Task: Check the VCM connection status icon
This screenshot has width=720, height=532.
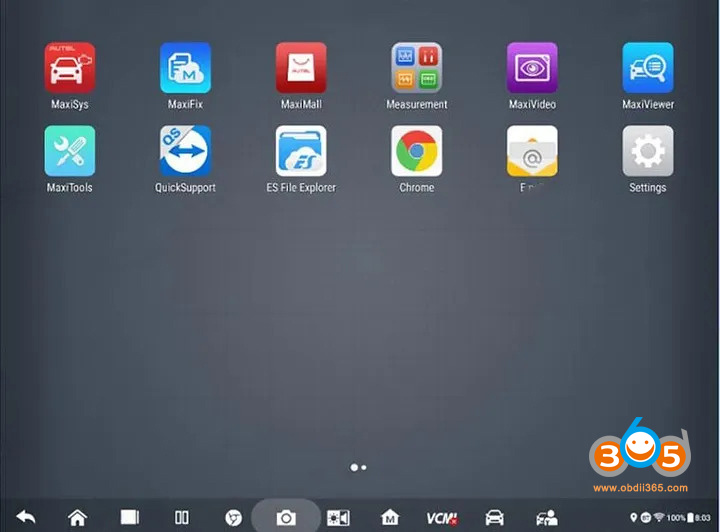Action: pos(442,518)
